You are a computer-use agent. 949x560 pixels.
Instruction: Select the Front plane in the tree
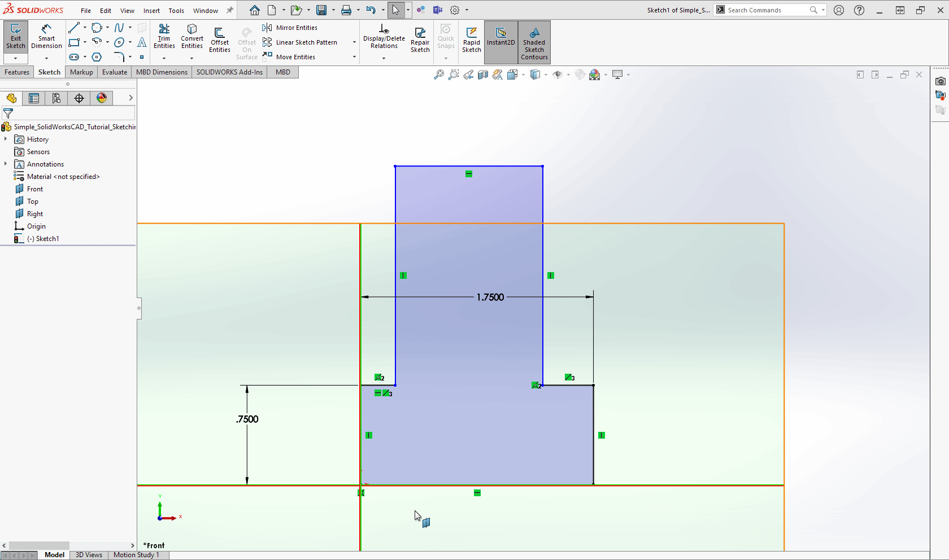[34, 189]
